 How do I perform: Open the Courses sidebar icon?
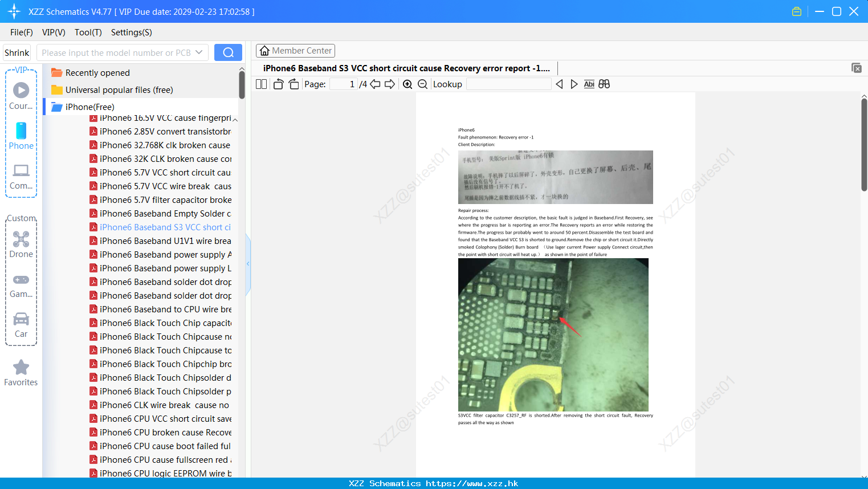[21, 96]
